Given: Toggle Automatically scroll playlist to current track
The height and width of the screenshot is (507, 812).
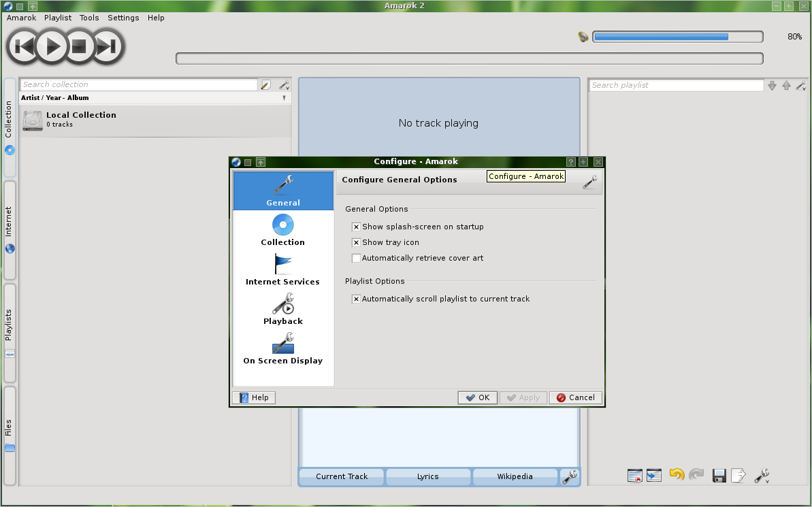Looking at the screenshot, I should tap(356, 299).
